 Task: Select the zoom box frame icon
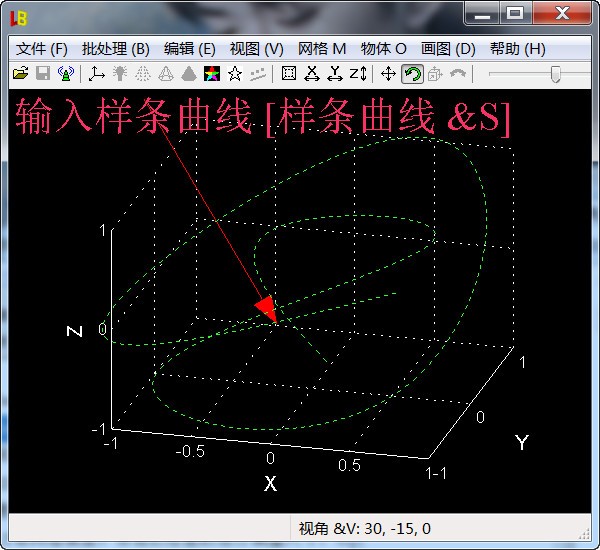pos(289,73)
